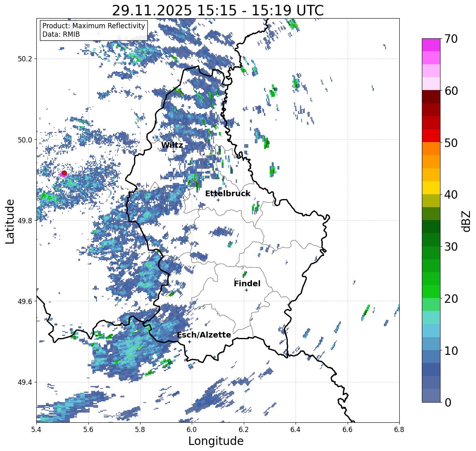Click the plot title showing 29.11.2025 time
476x451 pixels.
click(218, 11)
